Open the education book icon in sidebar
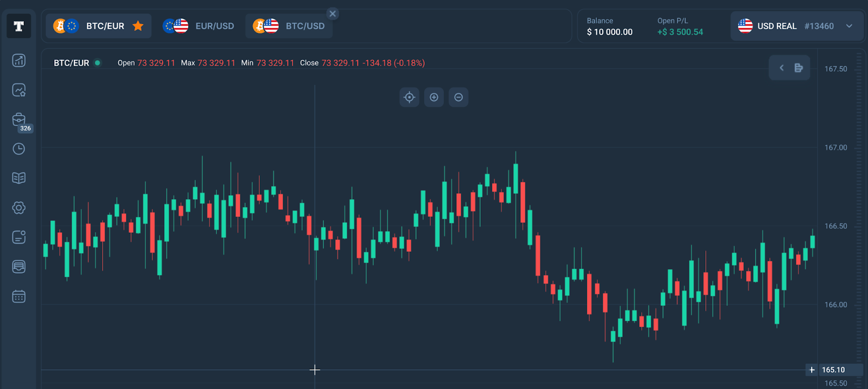Image resolution: width=868 pixels, height=389 pixels. pos(19,178)
